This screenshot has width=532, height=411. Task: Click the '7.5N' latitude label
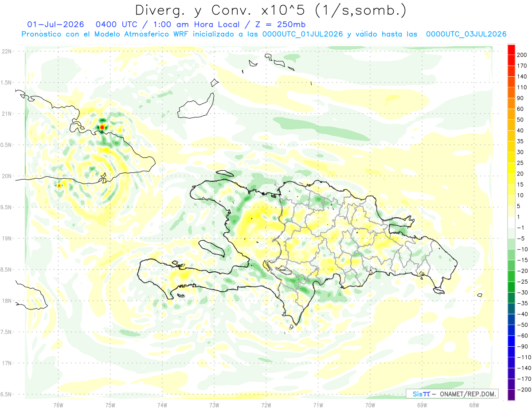click(6, 332)
